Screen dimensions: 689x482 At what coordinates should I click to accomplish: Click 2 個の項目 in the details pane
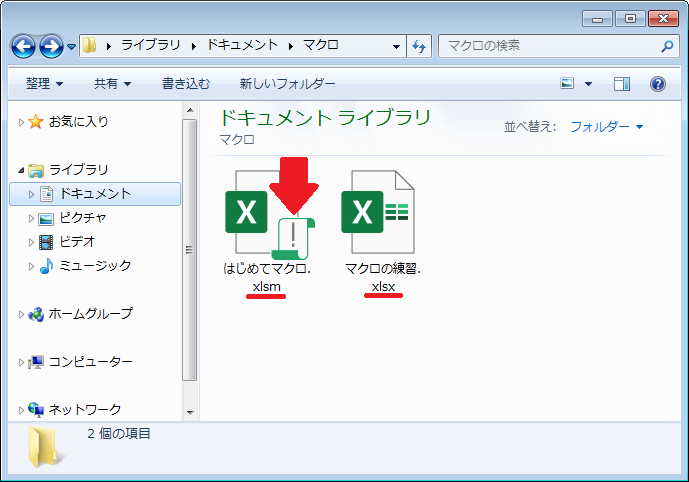tap(119, 434)
